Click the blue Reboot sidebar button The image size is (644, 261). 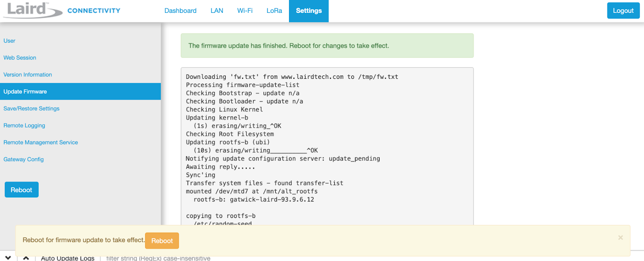(x=21, y=190)
